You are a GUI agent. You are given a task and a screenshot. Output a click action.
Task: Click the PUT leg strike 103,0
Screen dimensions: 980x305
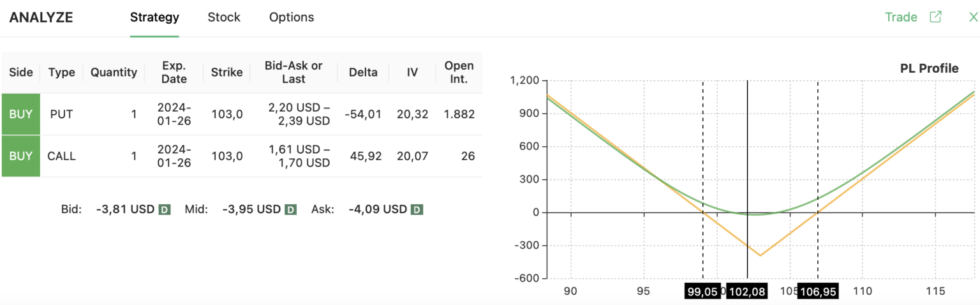click(x=227, y=114)
